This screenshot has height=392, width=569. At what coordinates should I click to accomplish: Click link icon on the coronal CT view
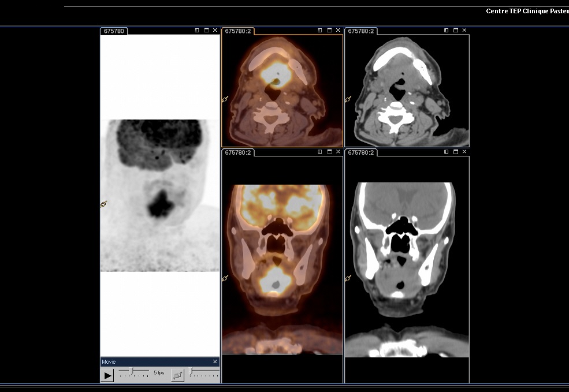click(x=348, y=278)
